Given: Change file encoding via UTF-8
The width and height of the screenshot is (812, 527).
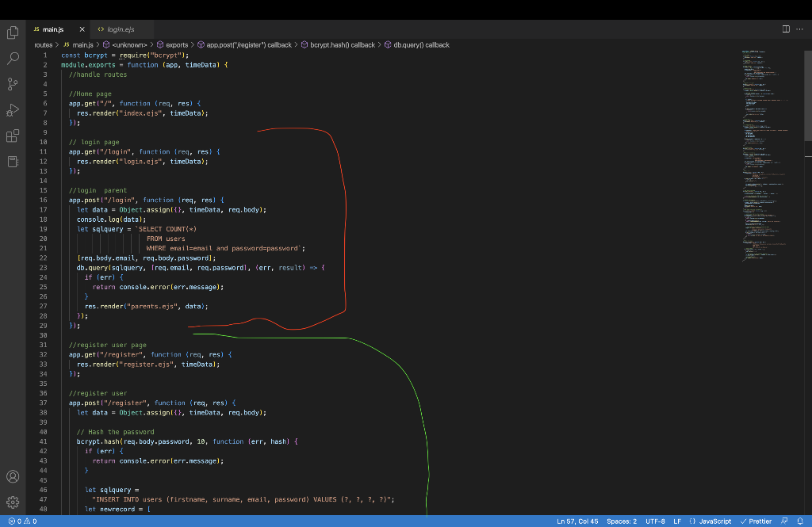Looking at the screenshot, I should tap(656, 521).
